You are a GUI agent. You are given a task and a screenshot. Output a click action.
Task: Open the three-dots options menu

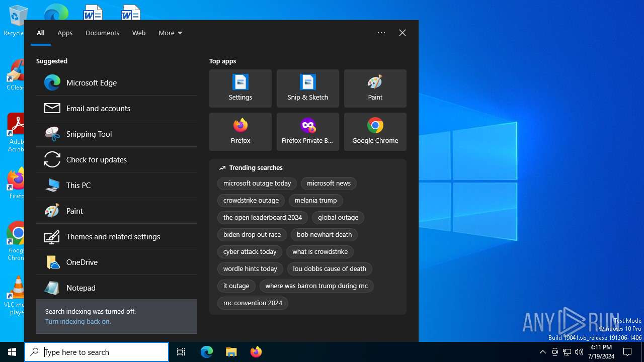click(381, 33)
